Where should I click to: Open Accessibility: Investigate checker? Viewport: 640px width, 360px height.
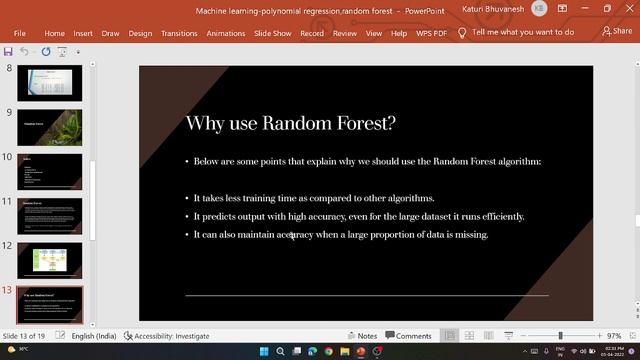167,336
